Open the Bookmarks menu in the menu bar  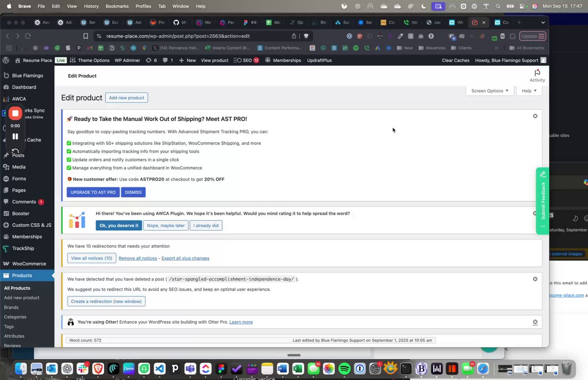[117, 6]
